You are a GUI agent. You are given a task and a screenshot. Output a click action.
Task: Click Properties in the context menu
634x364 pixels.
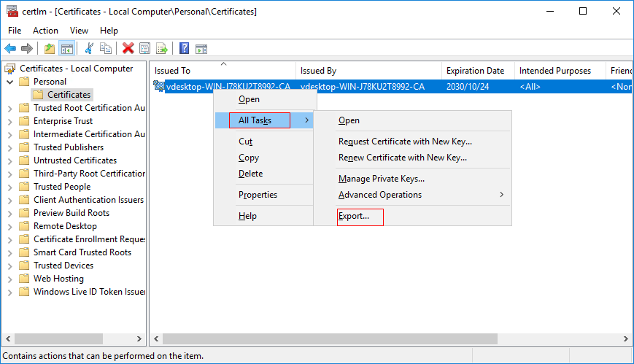click(x=258, y=195)
